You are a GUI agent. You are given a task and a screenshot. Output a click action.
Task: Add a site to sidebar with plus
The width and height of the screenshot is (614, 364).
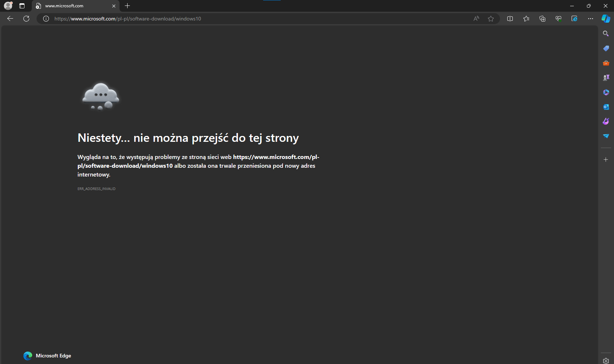point(606,160)
